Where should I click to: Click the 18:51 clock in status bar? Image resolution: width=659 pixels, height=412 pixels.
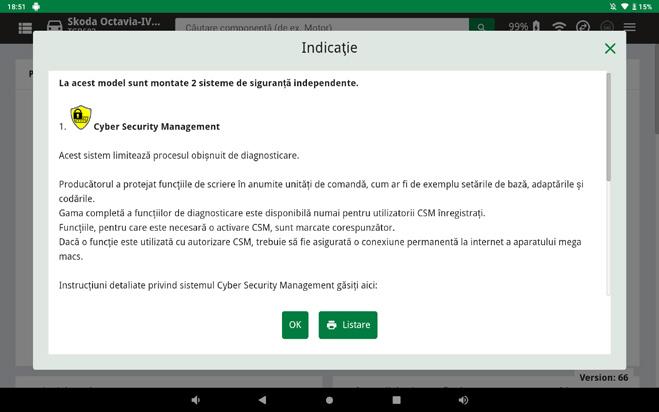click(x=16, y=6)
